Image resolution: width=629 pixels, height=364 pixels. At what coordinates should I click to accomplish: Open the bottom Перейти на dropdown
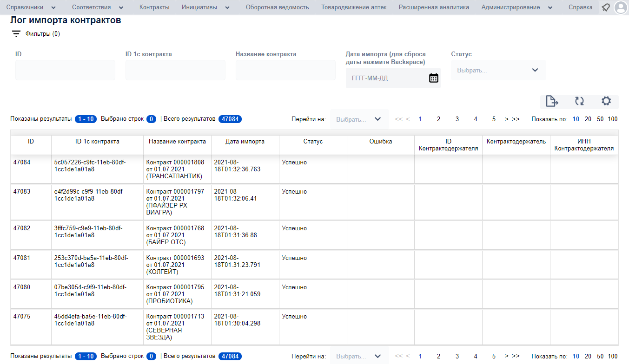358,356
